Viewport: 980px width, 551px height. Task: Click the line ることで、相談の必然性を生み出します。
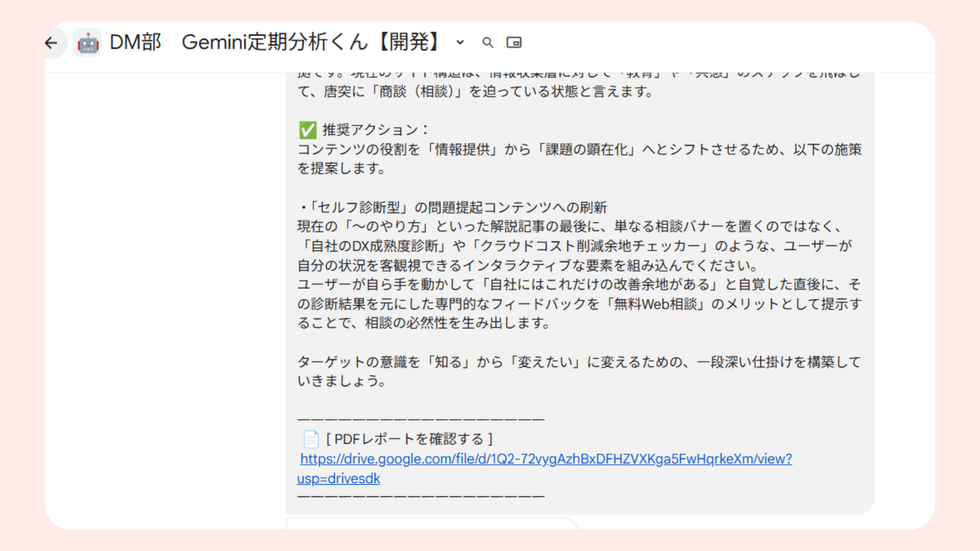pyautogui.click(x=424, y=323)
